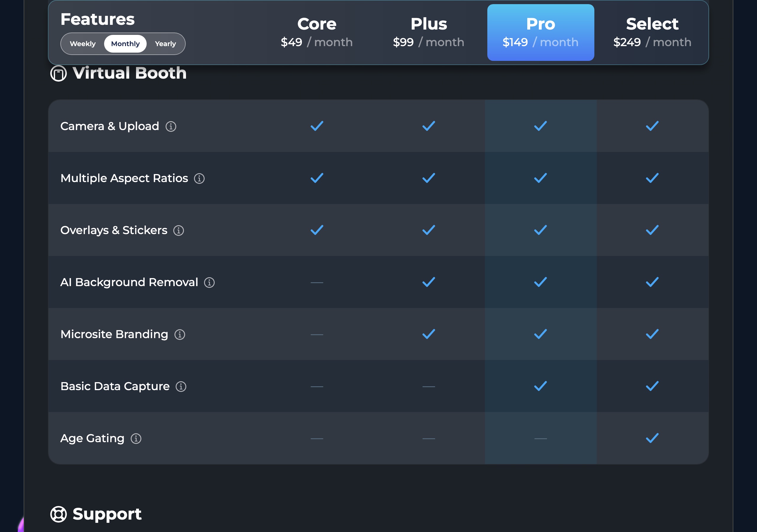Select Monthly billing period

(125, 44)
